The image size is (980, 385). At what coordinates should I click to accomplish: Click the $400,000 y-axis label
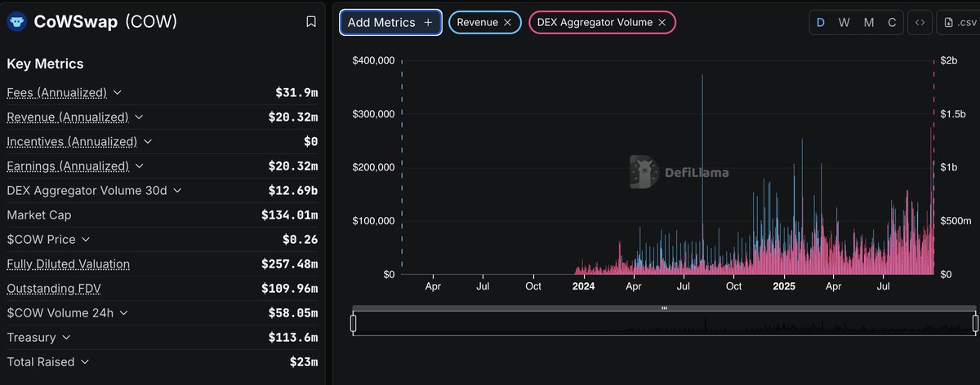(x=374, y=60)
